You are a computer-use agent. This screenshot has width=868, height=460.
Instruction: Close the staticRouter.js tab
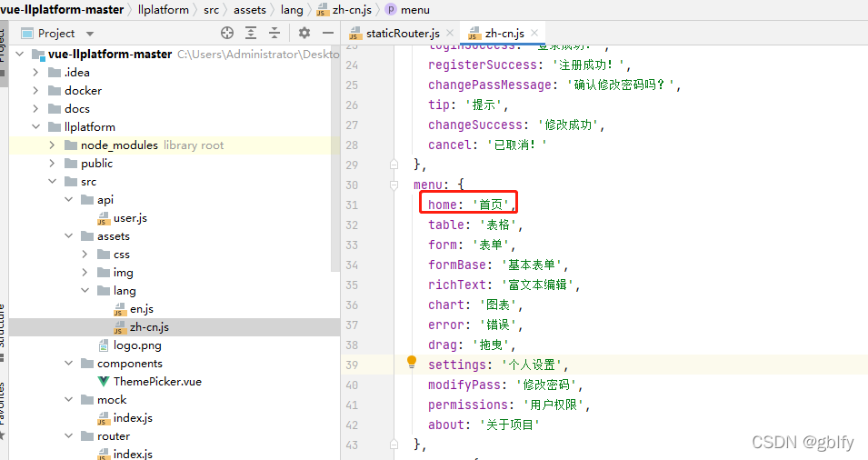[x=450, y=34]
